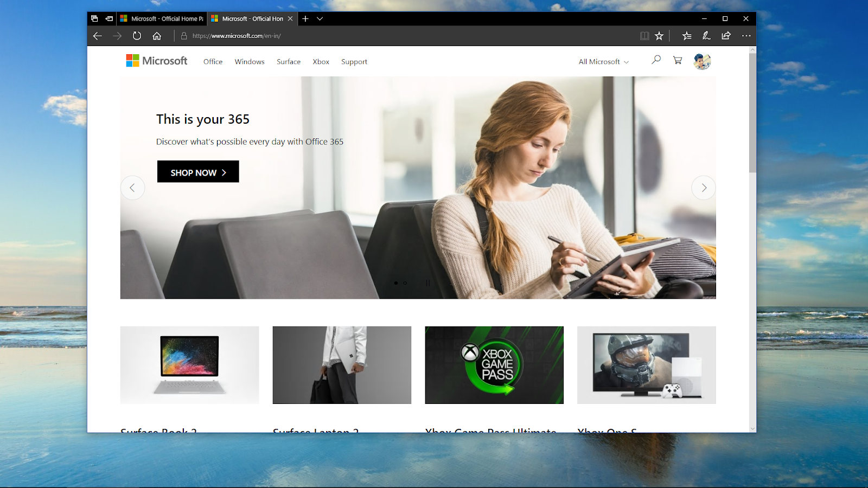Open the Support link in the header

click(354, 62)
